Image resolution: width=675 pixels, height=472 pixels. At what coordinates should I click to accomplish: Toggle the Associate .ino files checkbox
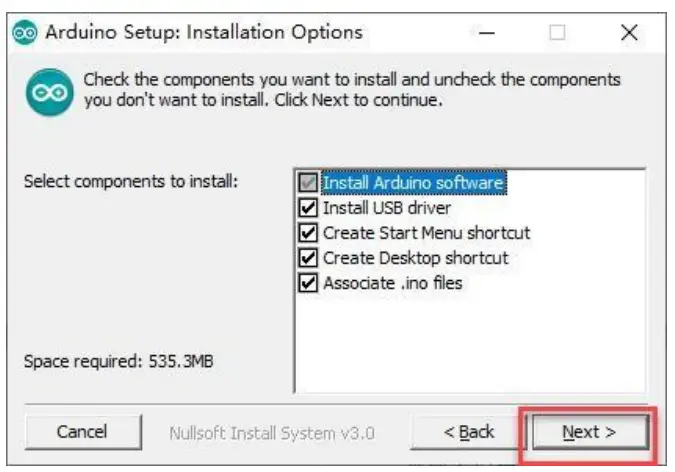pos(308,283)
